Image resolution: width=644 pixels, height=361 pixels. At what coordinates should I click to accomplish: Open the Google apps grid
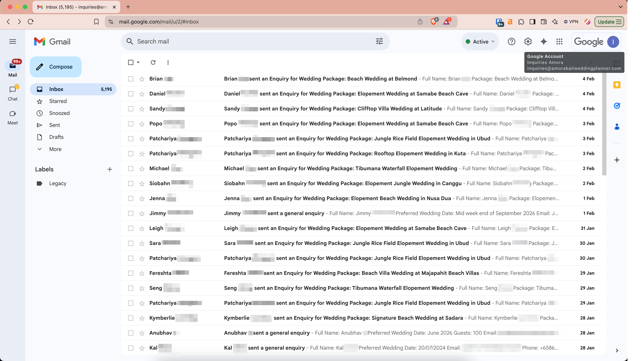(x=559, y=41)
